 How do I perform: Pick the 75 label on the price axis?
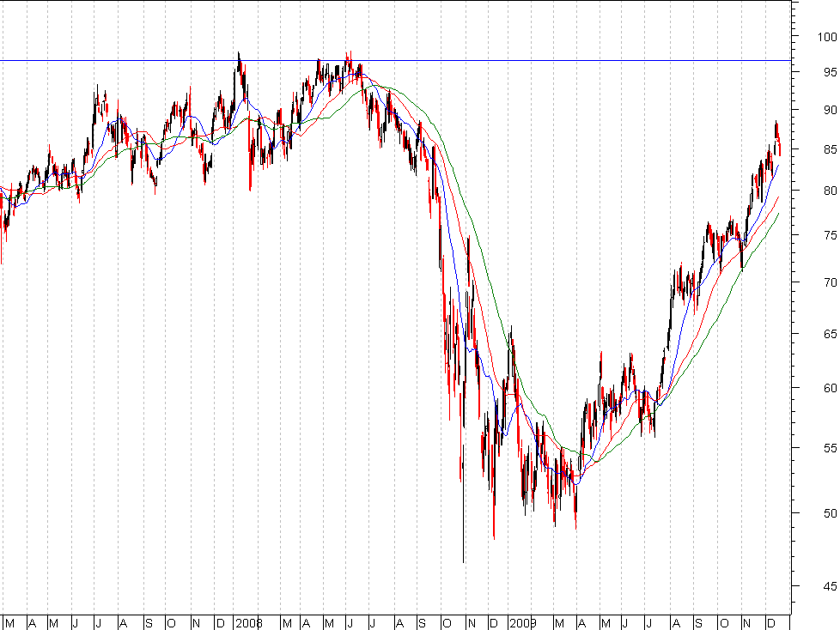click(830, 235)
